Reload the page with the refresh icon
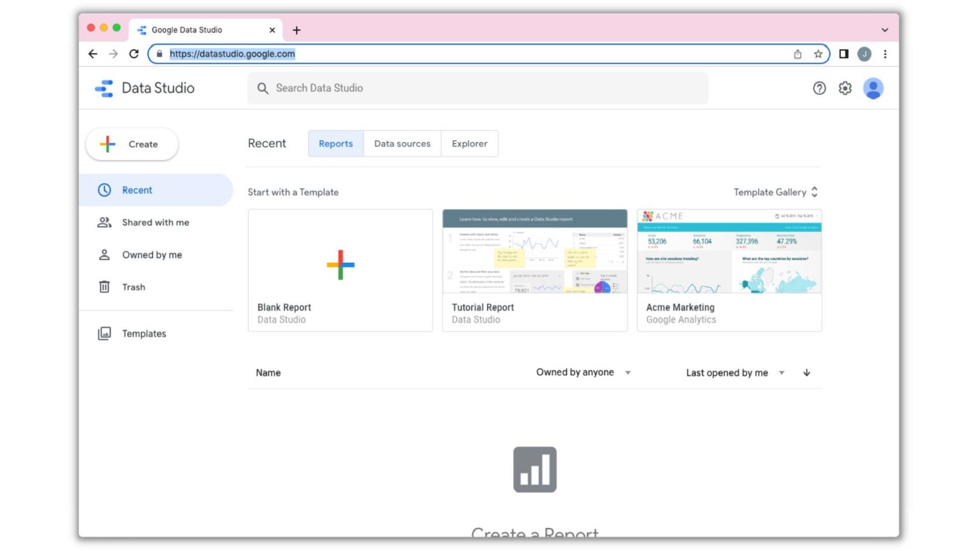The height and width of the screenshot is (551, 980). 134,54
